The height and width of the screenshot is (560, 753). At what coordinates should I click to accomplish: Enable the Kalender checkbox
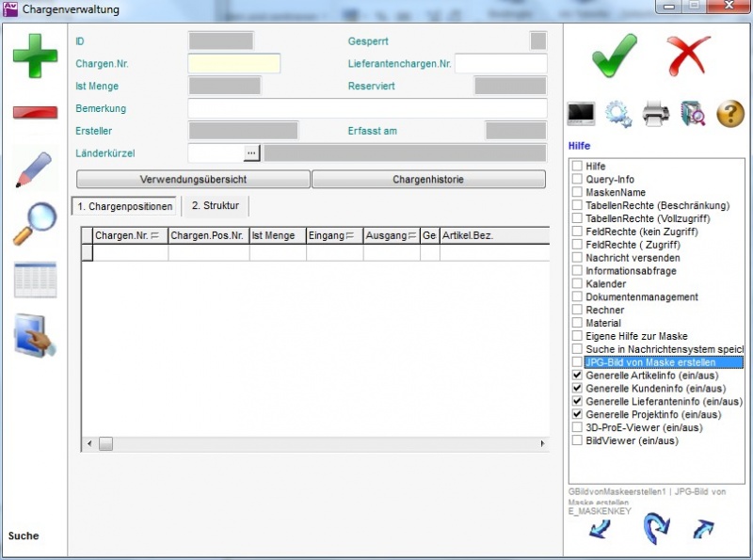(577, 284)
